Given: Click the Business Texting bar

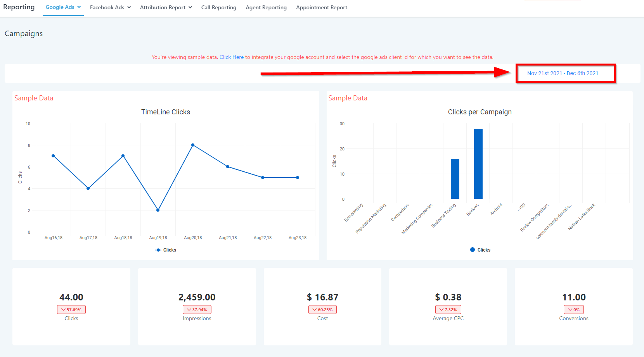Looking at the screenshot, I should click(x=455, y=179).
